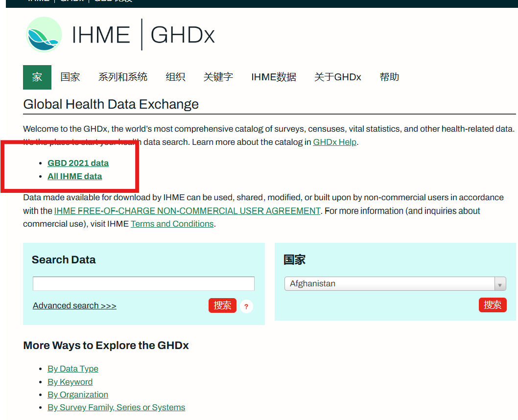Open the 关键字 menu item

[218, 77]
